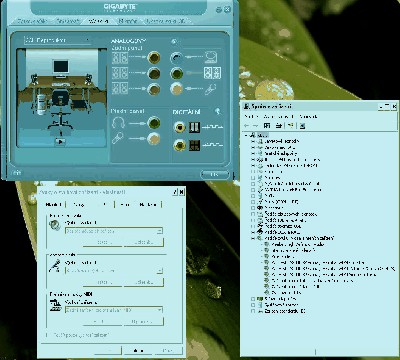Viewport: 400px width, 360px height.
Task: Open the Hardware tab in the sound properties dialog
Action: pyautogui.click(x=148, y=204)
